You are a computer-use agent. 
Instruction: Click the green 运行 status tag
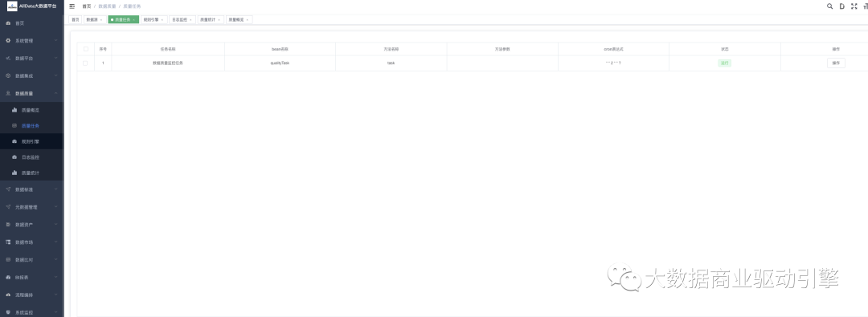[x=724, y=63]
